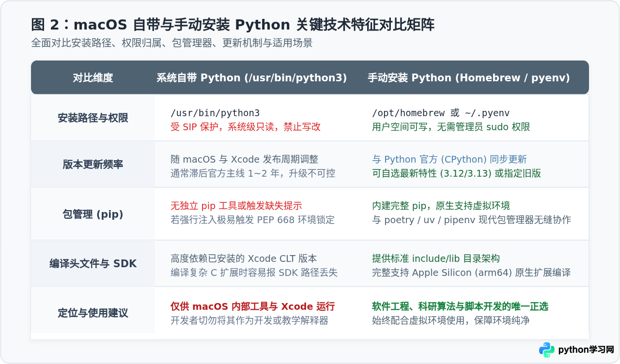Click the text '开发者切勿将其作为开发或教学解释器'

[249, 320]
